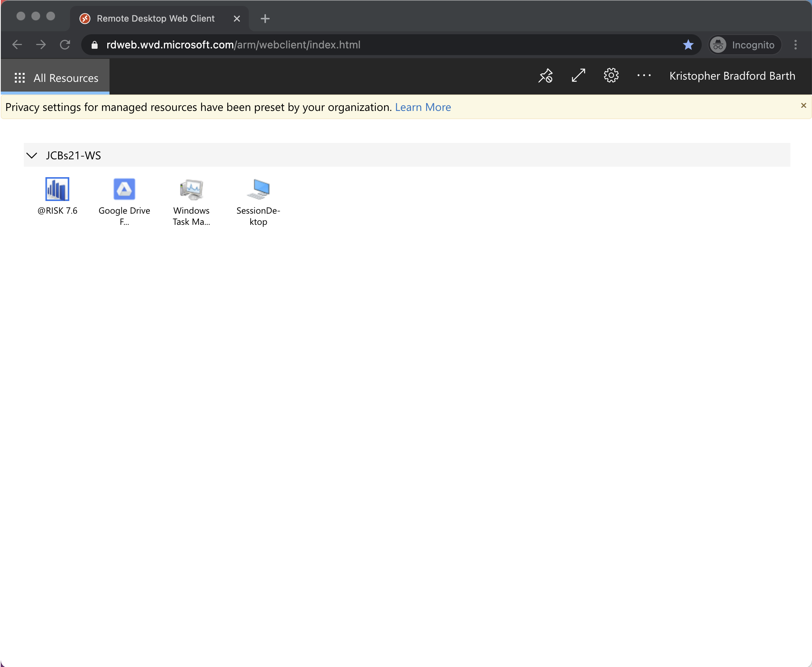812x667 pixels.
Task: Go back with the browser back arrow
Action: [17, 45]
